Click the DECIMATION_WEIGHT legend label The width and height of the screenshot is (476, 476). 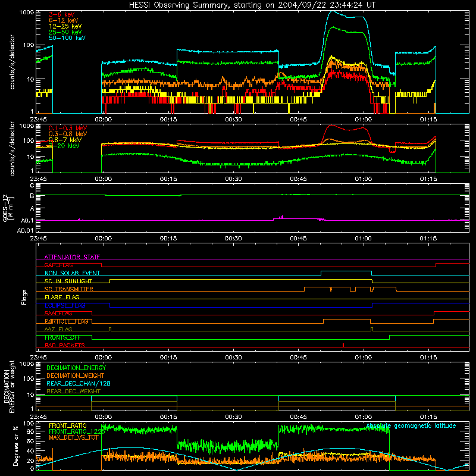[76, 375]
